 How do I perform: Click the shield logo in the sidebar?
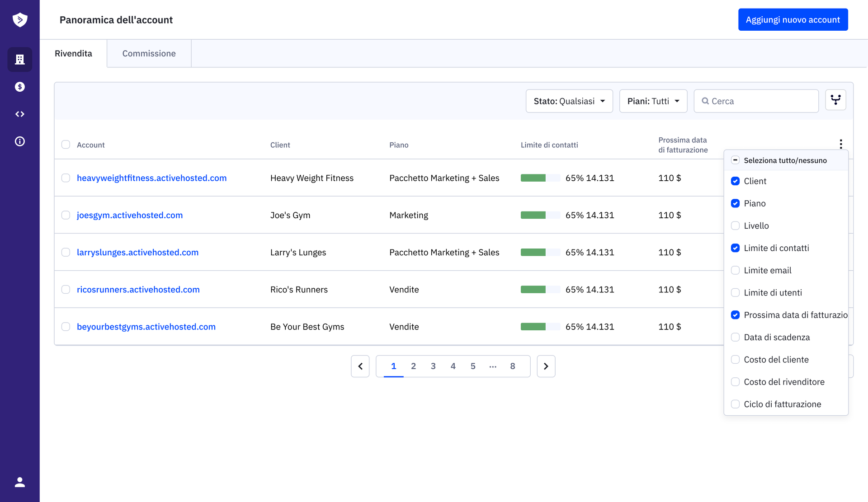[20, 20]
